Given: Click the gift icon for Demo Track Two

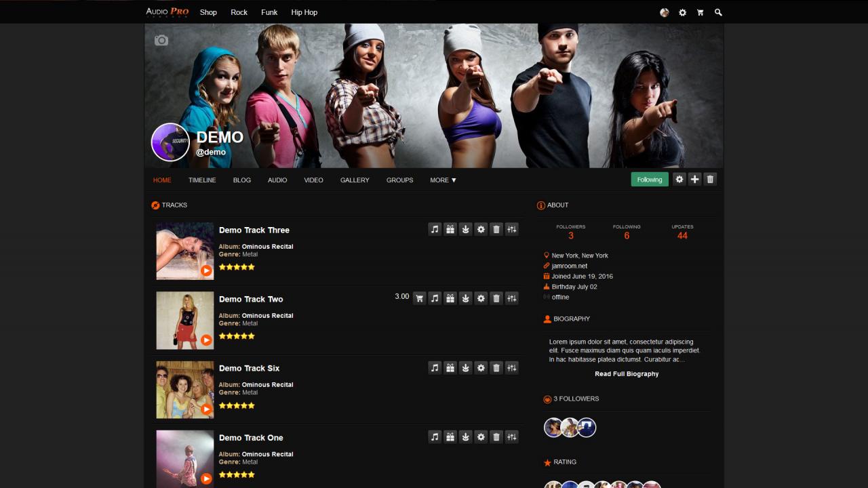Looking at the screenshot, I should (450, 298).
